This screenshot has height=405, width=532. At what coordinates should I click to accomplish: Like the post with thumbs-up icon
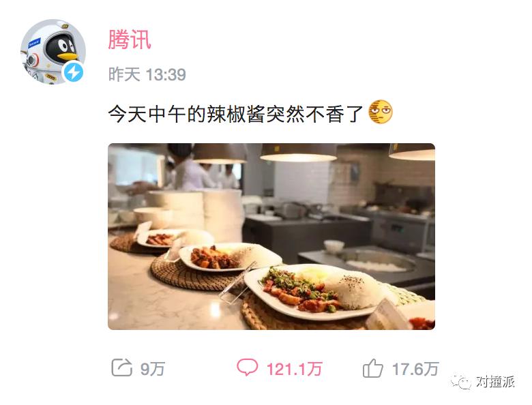tap(373, 368)
